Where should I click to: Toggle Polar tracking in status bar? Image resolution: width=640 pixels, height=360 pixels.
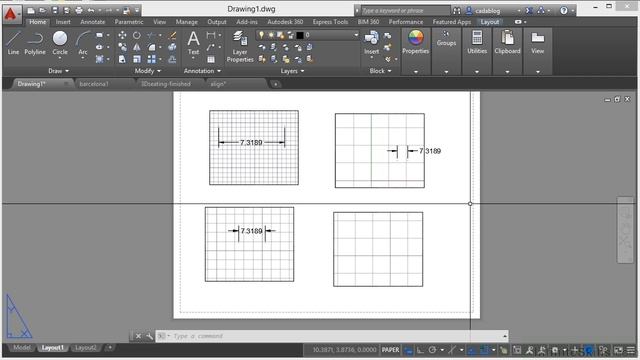coord(432,350)
